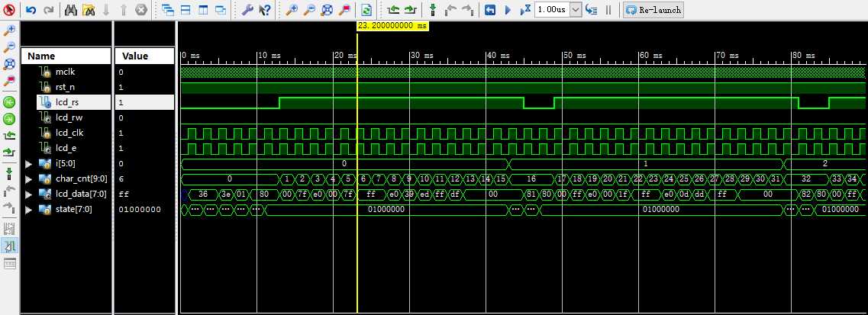Click the undo arrow in toolbar
This screenshot has height=315, width=868.
click(31, 9)
